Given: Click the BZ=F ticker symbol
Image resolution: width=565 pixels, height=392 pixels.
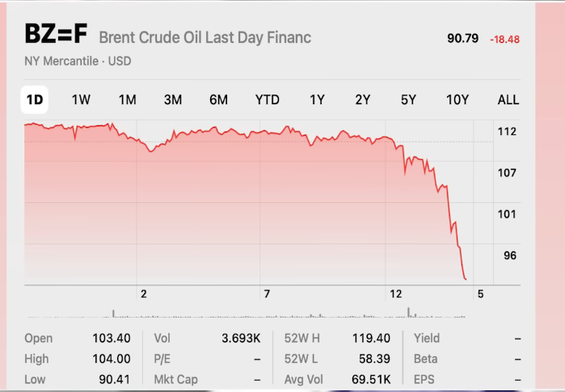Looking at the screenshot, I should (x=56, y=36).
